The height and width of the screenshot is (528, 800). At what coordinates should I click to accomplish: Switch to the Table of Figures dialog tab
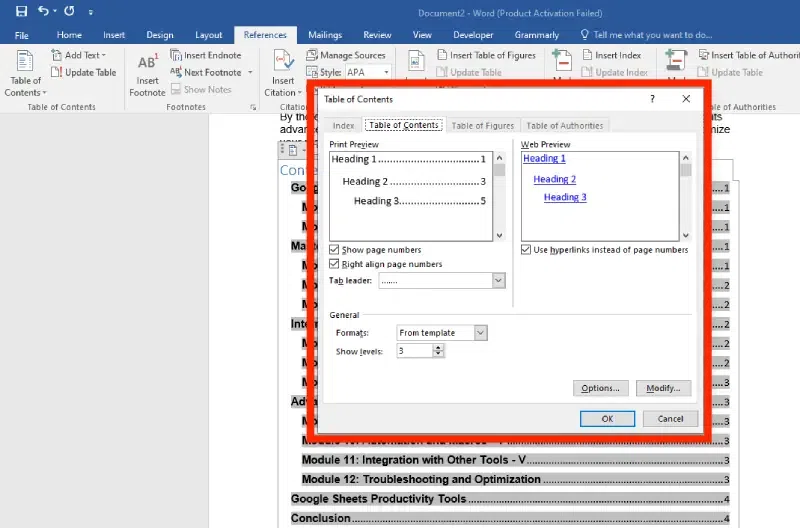(x=483, y=125)
